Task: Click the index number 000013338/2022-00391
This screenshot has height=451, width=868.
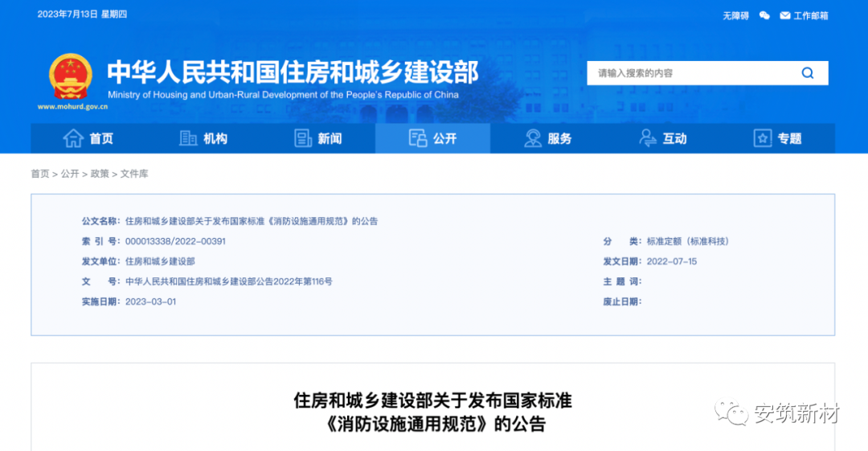Action: [x=175, y=241]
